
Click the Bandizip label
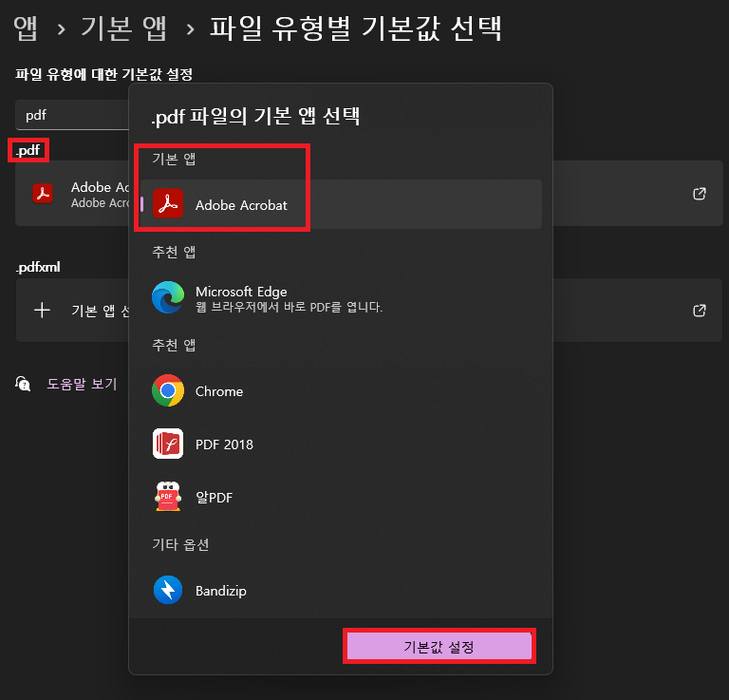tap(221, 591)
